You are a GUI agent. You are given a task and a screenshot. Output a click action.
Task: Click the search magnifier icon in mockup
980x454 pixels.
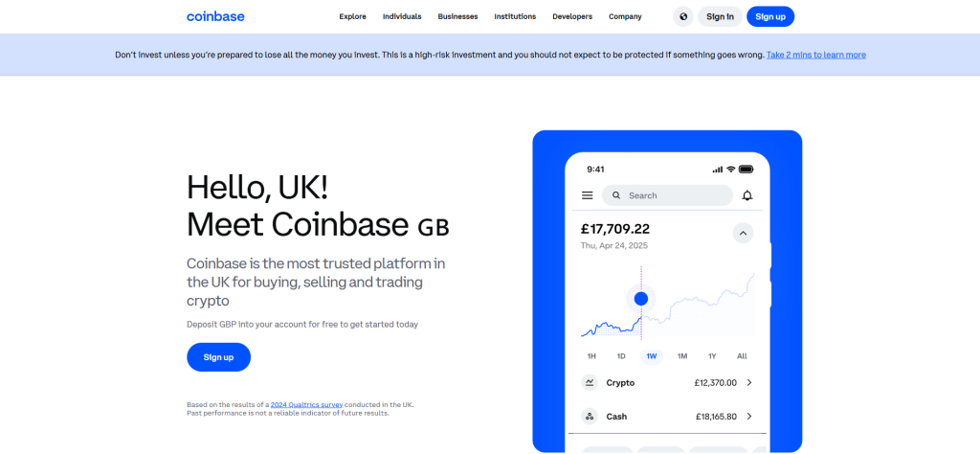click(x=616, y=195)
